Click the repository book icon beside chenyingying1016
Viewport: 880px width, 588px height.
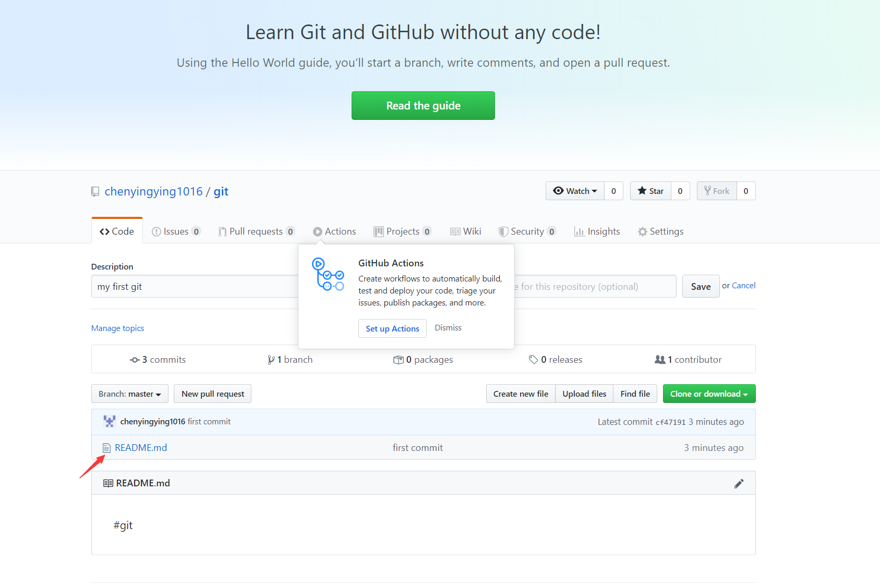tap(95, 191)
